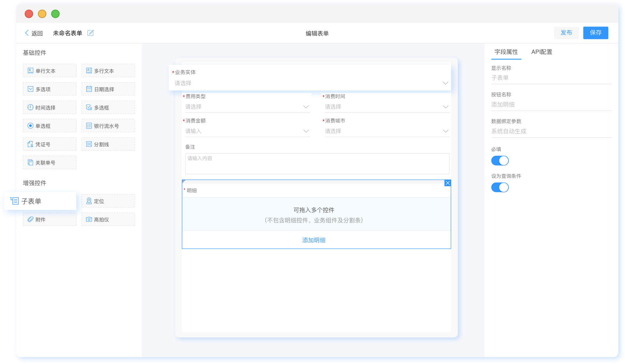Switch to the 字段属性 tab

(506, 52)
